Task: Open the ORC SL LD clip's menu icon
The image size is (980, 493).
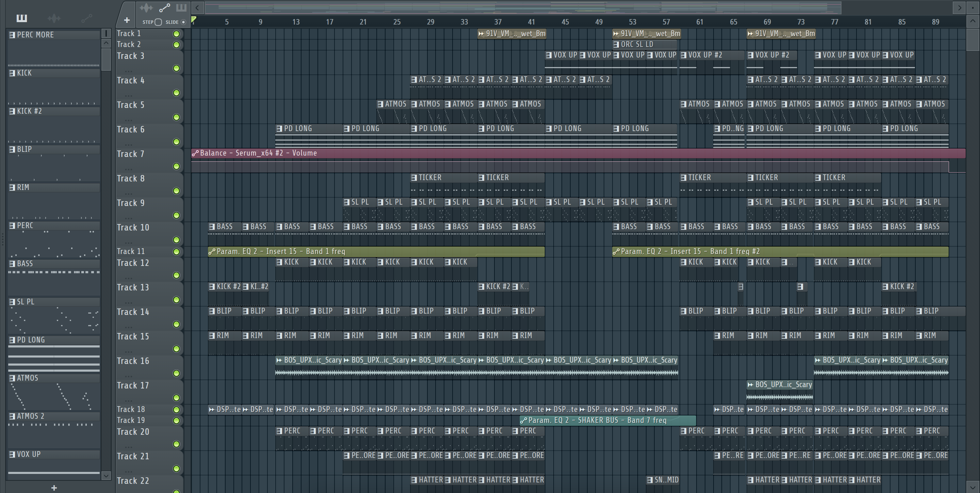Action: 616,45
